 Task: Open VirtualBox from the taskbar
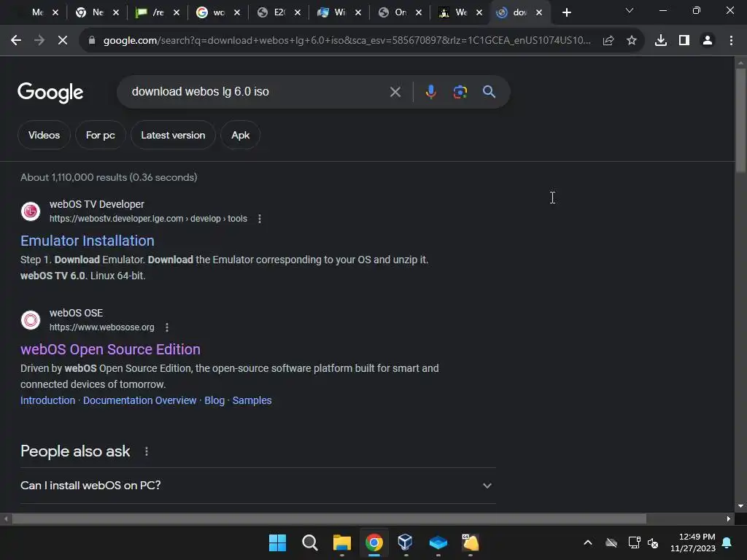pyautogui.click(x=406, y=542)
